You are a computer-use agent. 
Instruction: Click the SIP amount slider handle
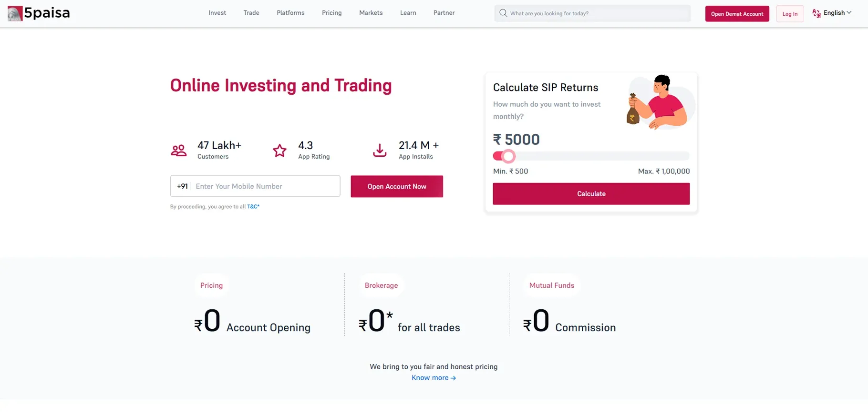click(508, 156)
